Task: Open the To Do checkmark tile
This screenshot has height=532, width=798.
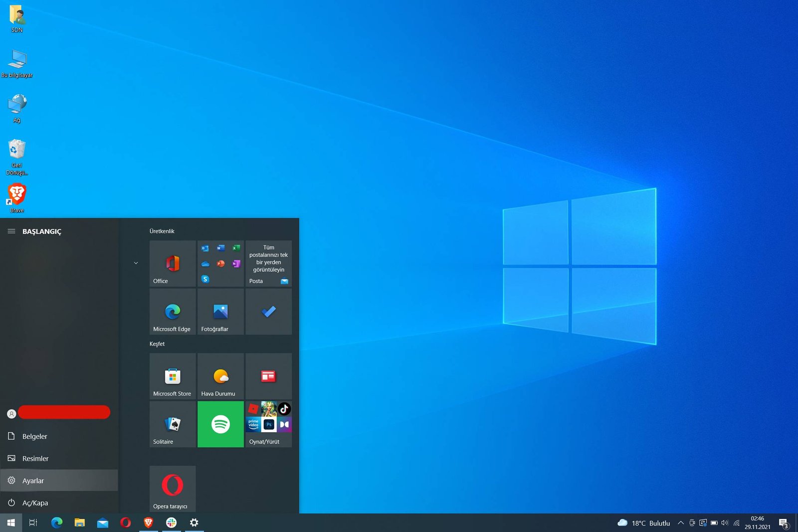Action: [269, 312]
